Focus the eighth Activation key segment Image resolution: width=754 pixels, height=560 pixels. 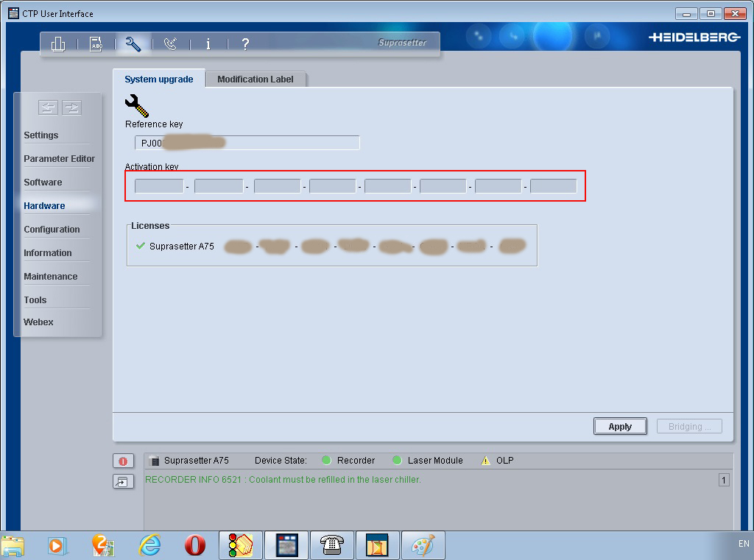[x=554, y=186]
